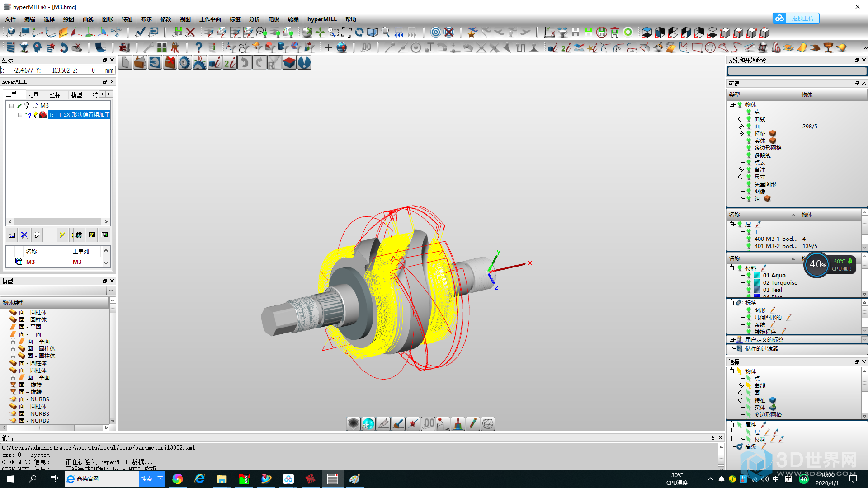This screenshot has width=868, height=488.
Task: Click the job tree horizontal scrollbar
Action: pos(58,222)
